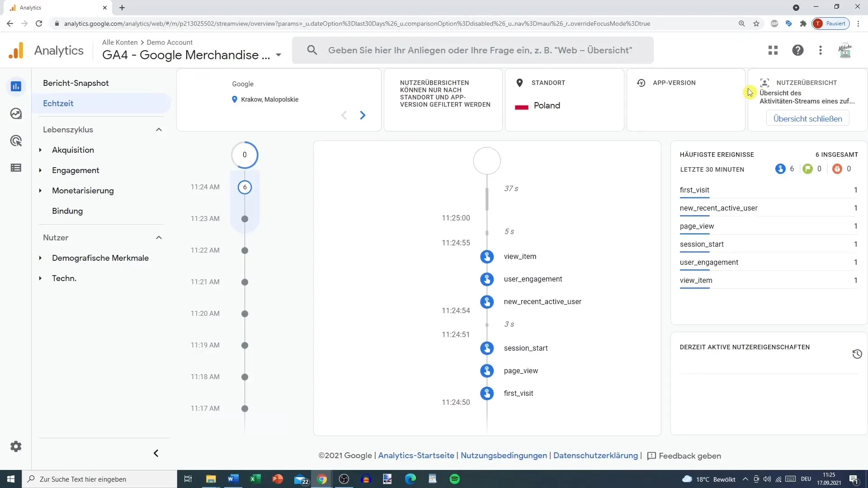Open a new browser tab
868x488 pixels.
[x=122, y=8]
